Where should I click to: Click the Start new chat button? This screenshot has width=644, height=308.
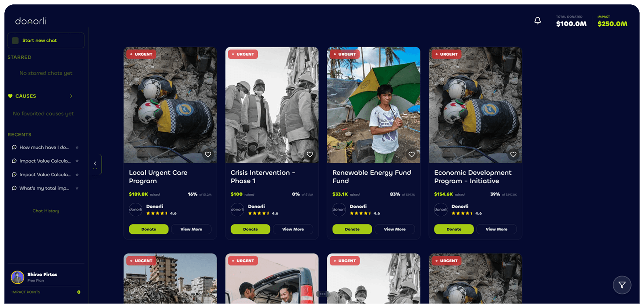point(46,40)
